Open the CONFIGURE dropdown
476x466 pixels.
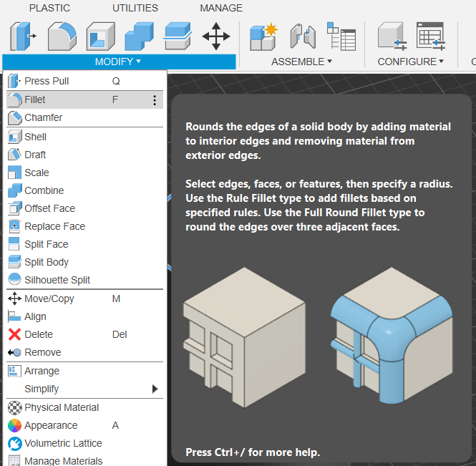pyautogui.click(x=410, y=62)
